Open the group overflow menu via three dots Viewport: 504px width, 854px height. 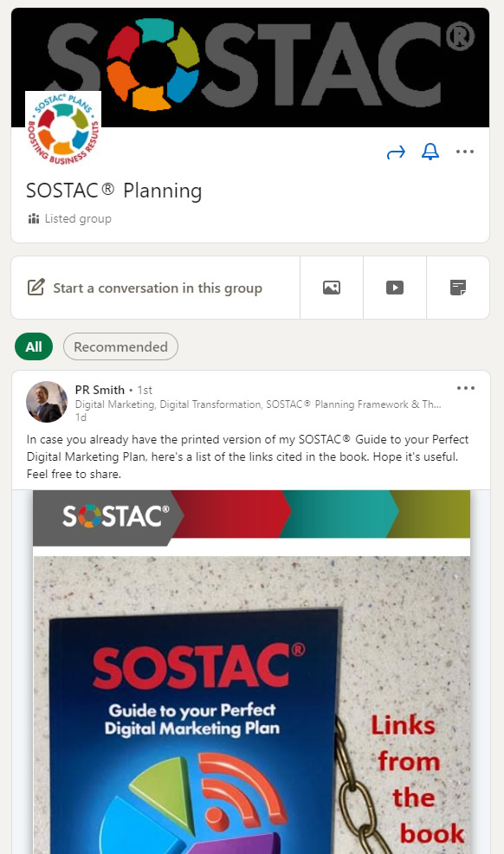(465, 152)
